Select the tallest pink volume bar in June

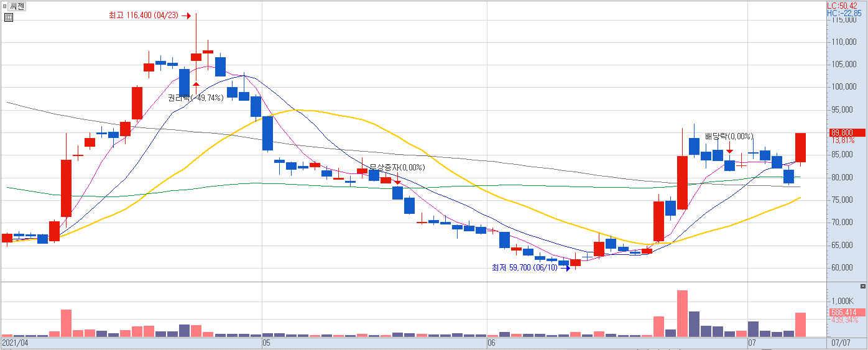click(x=682, y=313)
